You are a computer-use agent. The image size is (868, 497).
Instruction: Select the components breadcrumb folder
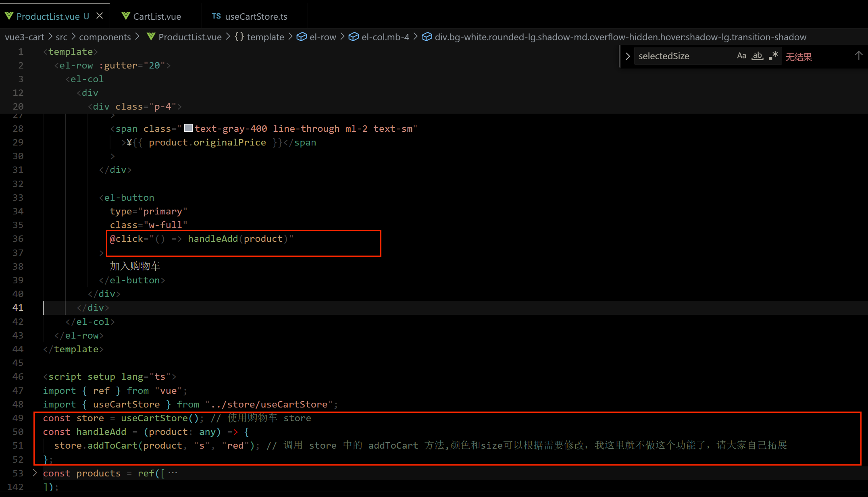[x=105, y=37]
